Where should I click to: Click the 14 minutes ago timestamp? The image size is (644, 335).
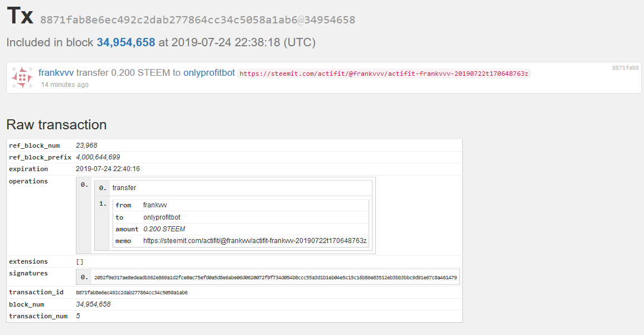65,85
